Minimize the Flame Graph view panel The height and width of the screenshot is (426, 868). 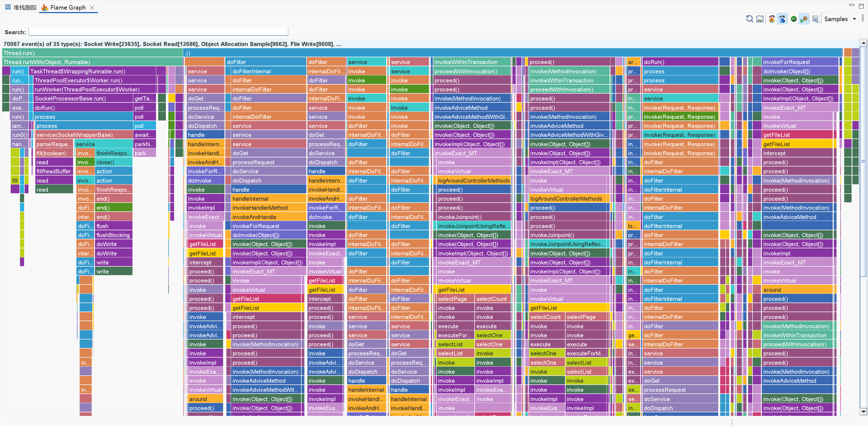pos(852,5)
